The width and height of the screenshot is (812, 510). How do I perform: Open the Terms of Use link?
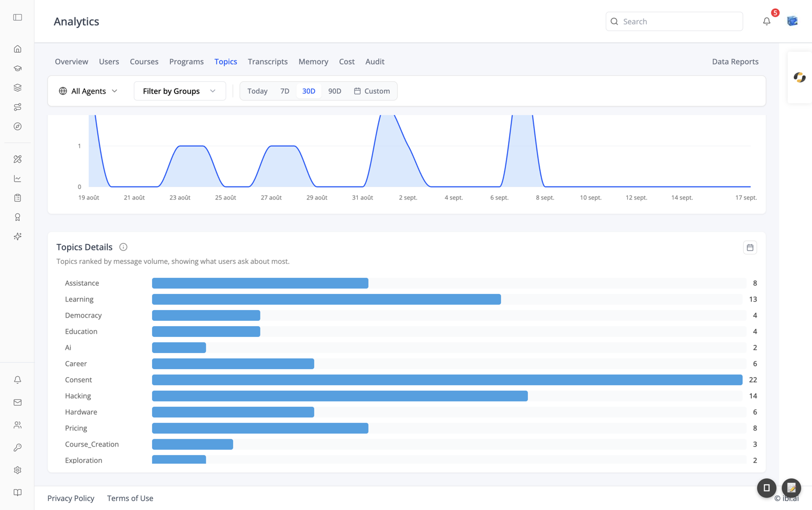point(130,498)
